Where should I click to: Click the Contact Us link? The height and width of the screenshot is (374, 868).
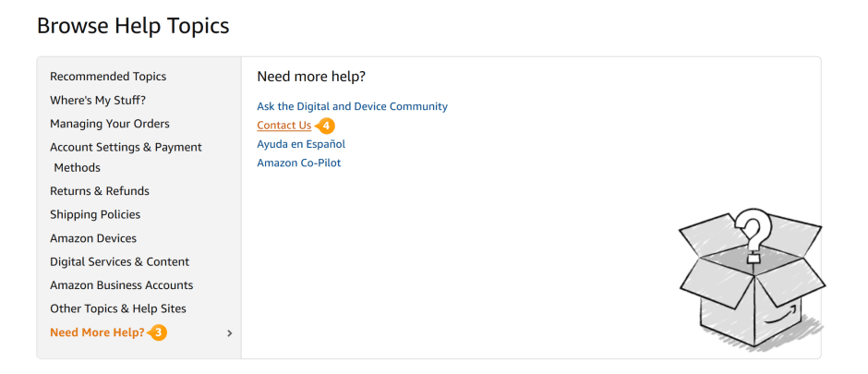coord(283,126)
